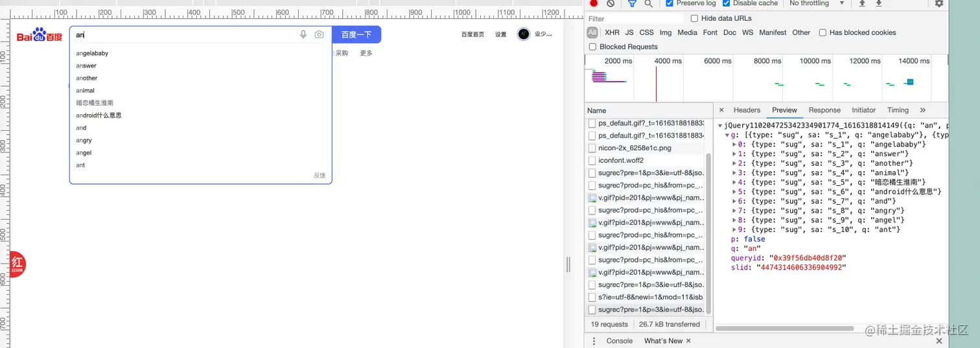The height and width of the screenshot is (348, 980).
Task: Open drawer three-dot menu
Action: 594,341
